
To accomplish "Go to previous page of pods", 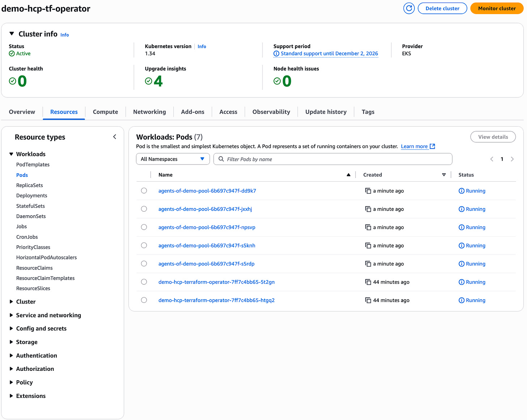I will 492,159.
